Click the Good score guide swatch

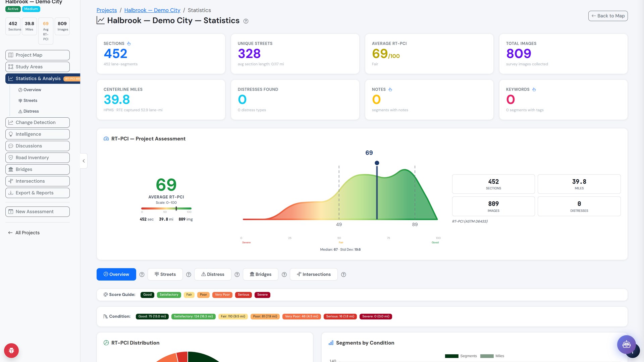point(148,295)
